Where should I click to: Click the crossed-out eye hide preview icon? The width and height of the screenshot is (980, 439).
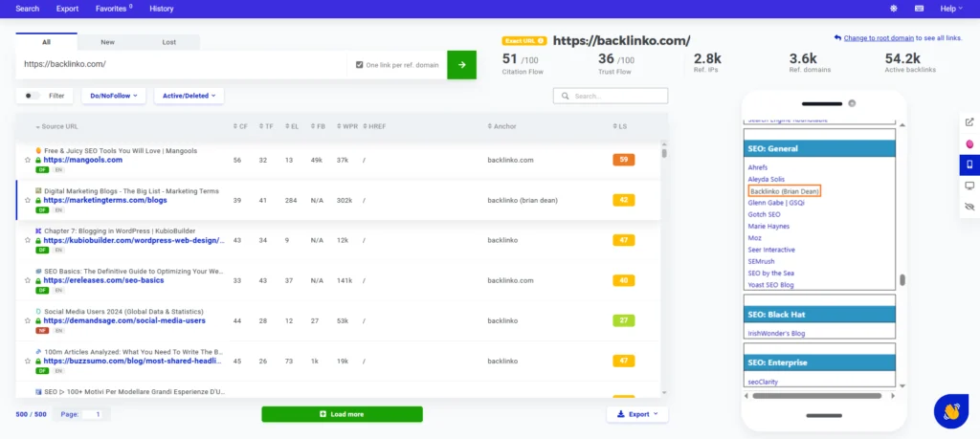click(x=969, y=207)
